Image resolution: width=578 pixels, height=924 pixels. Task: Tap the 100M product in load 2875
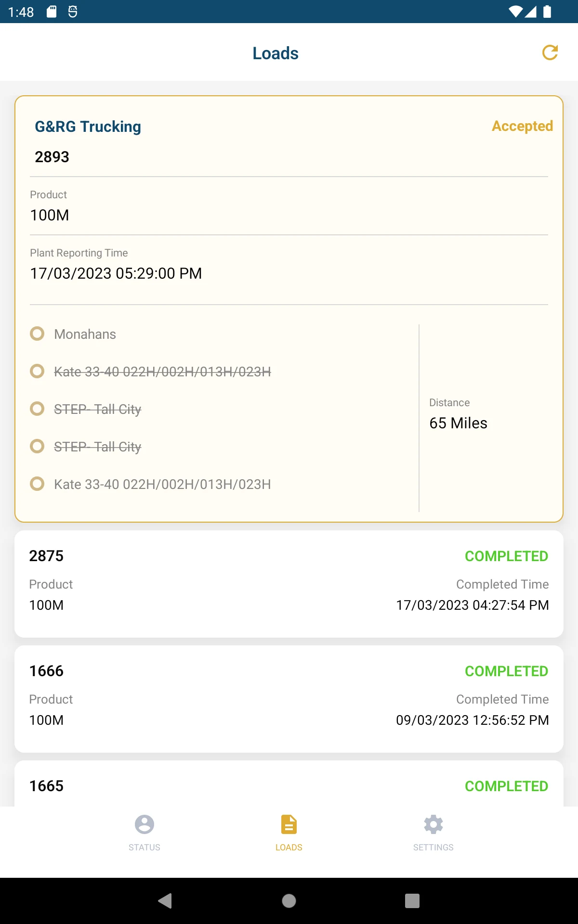46,605
